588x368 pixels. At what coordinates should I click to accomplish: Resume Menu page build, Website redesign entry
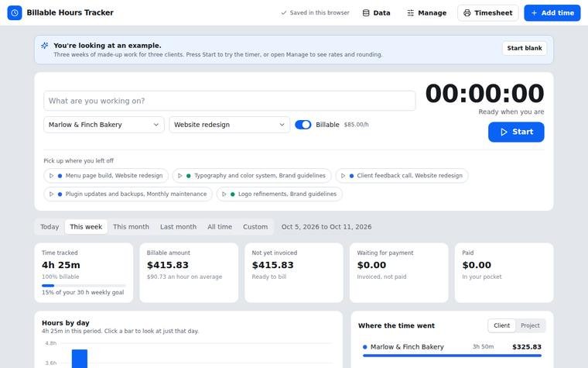[106, 175]
